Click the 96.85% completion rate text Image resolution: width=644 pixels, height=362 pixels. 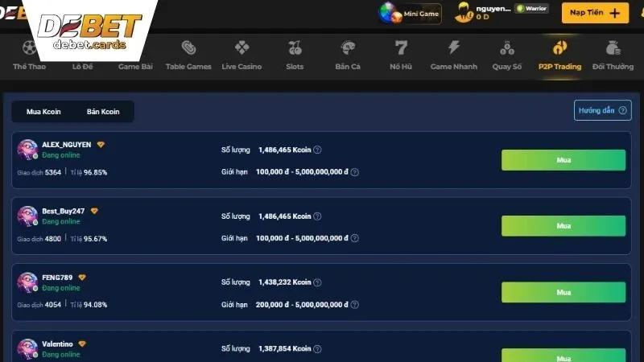click(95, 172)
